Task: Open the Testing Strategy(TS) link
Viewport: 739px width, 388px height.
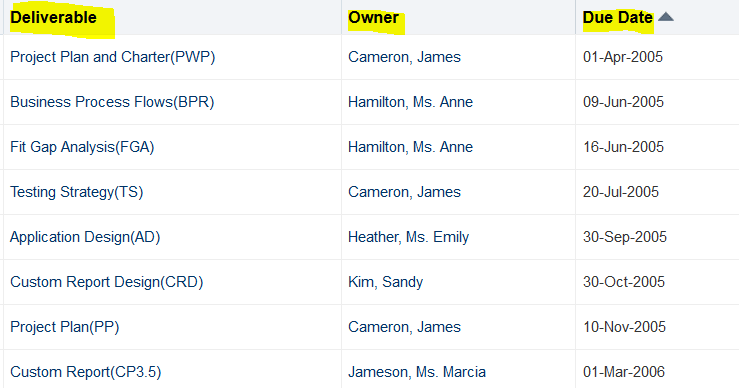Action: [x=76, y=192]
